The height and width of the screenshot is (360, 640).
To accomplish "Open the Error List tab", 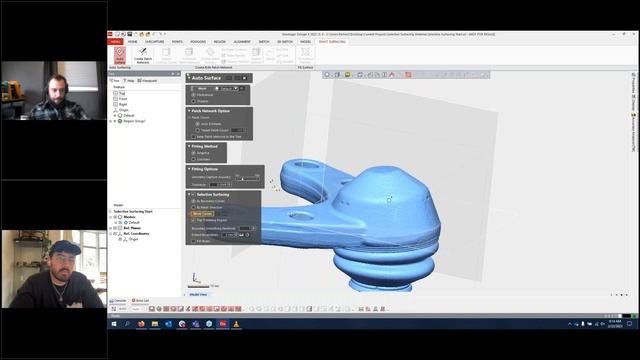I will coord(140,301).
